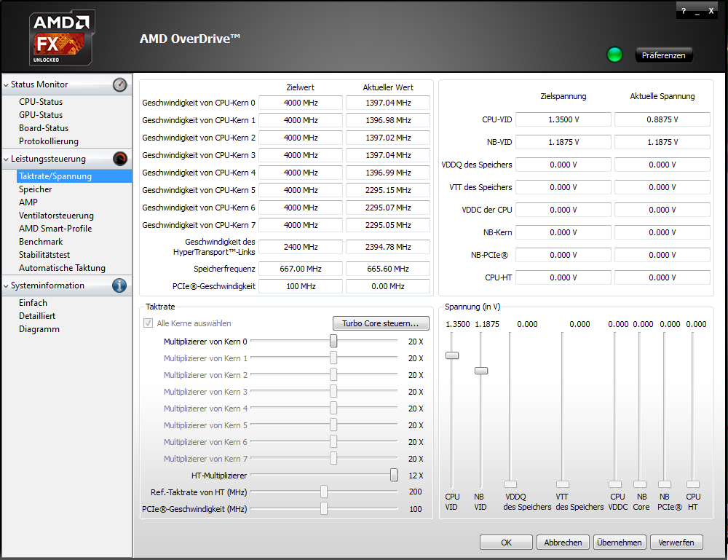728x560 pixels.
Task: Click the HT-Multiplizierer slider handle
Action: pos(394,475)
